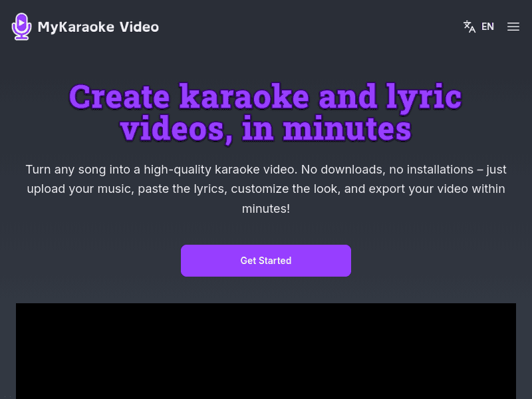Viewport: 532px width, 399px height.
Task: Select the translate icon in the header
Action: click(469, 27)
